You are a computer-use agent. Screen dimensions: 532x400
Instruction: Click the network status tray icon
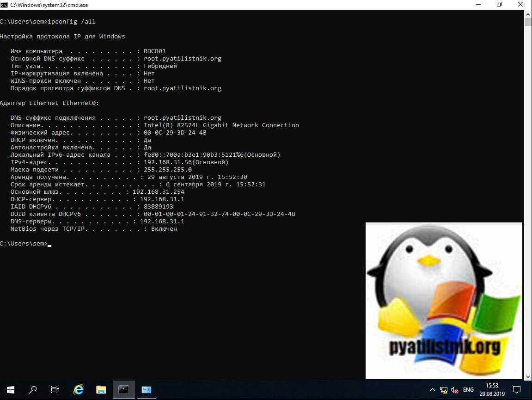click(x=444, y=390)
